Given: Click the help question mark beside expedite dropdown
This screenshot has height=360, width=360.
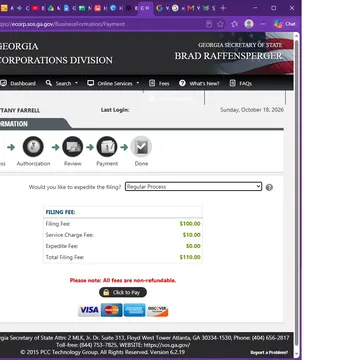Looking at the screenshot, I should (x=269, y=187).
